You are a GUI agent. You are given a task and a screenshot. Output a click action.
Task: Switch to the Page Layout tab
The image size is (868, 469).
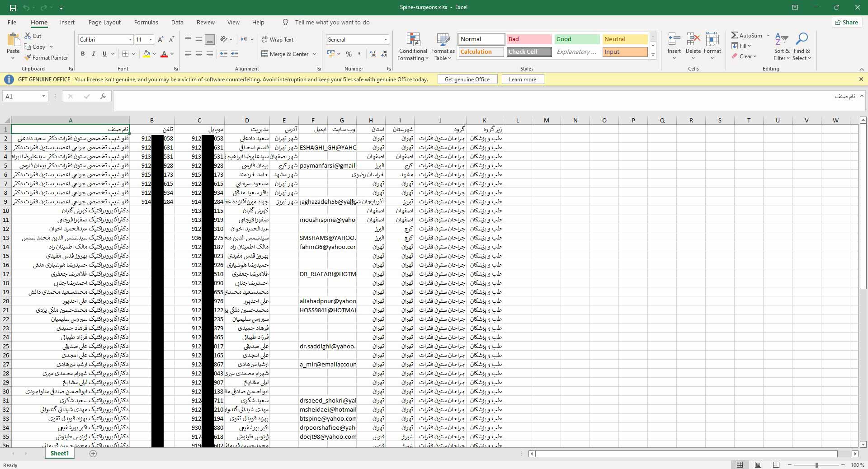[104, 23]
